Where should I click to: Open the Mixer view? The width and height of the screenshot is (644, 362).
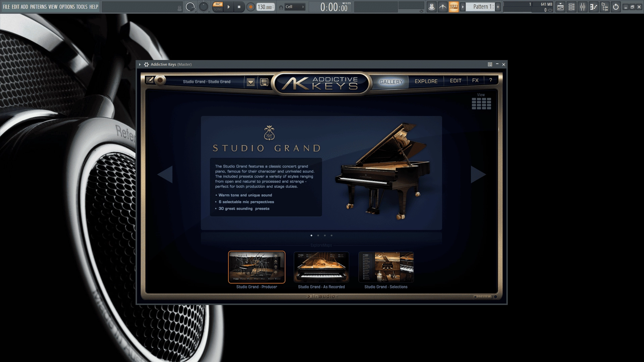[x=583, y=7]
